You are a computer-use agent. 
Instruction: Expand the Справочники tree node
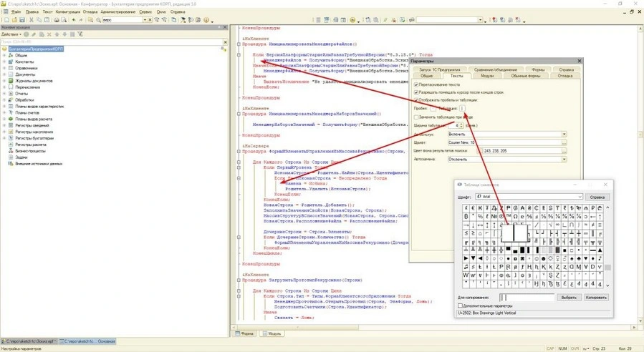tap(4, 68)
